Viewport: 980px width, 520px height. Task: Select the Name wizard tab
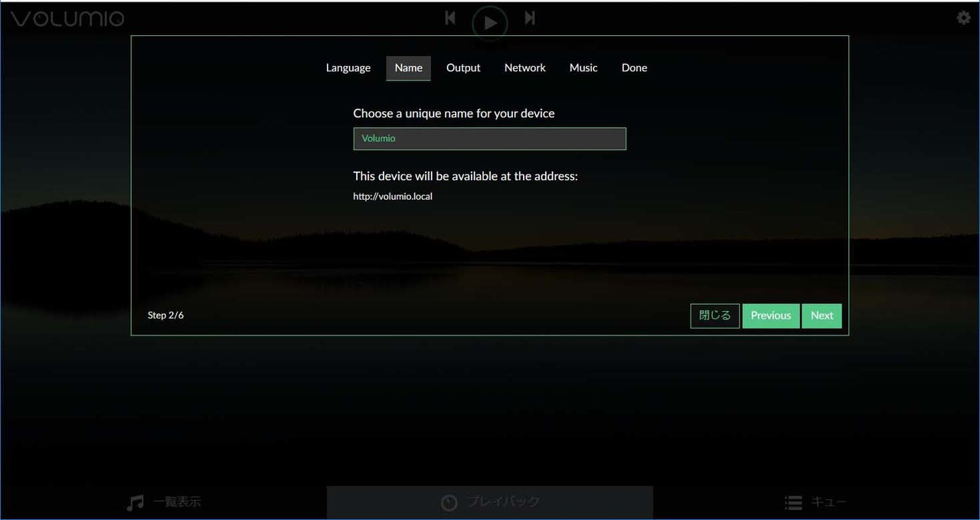coord(408,68)
